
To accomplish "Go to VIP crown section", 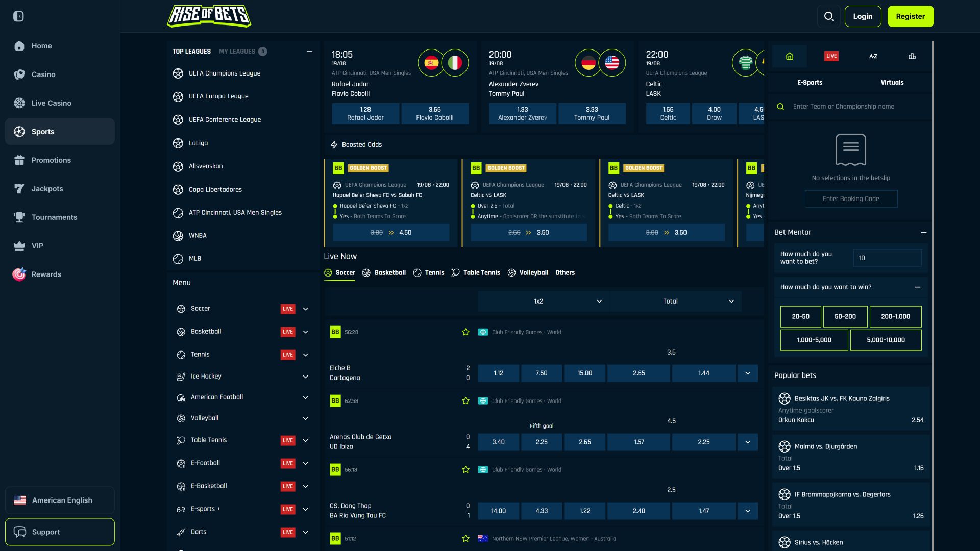I will pos(60,246).
